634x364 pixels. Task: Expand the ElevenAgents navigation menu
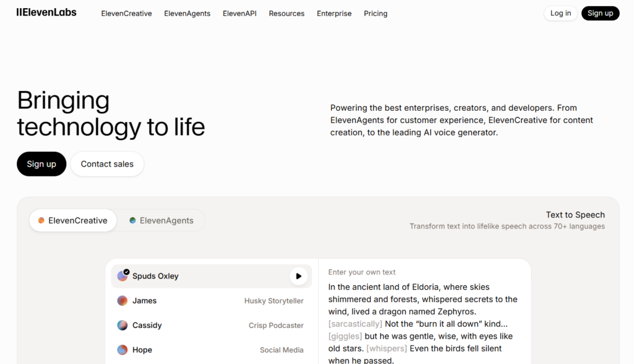(x=187, y=14)
